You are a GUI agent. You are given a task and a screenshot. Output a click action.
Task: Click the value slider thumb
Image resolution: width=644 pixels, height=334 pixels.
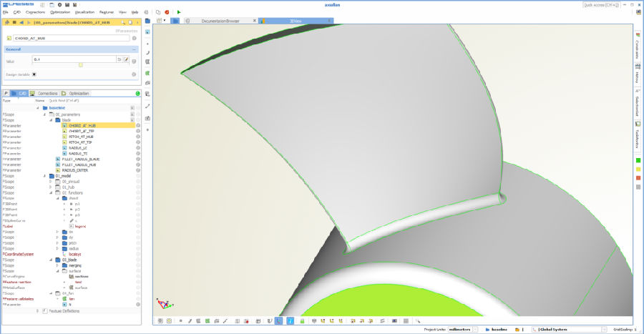(80, 65)
